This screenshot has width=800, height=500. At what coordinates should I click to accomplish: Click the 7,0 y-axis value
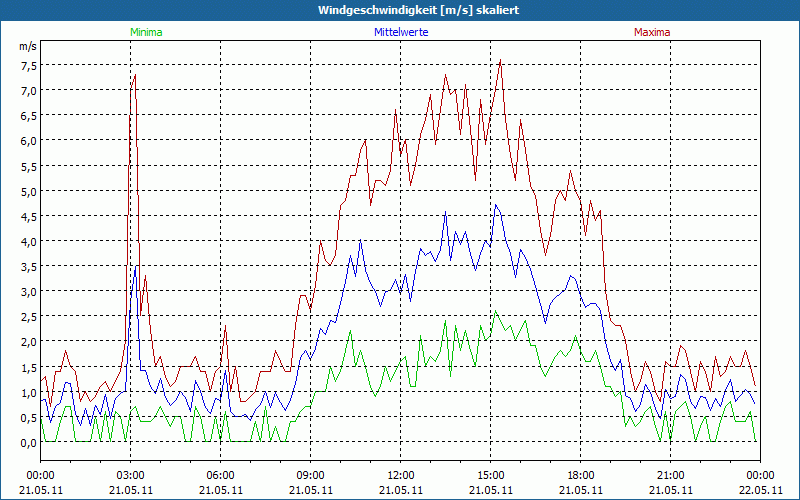[29, 91]
